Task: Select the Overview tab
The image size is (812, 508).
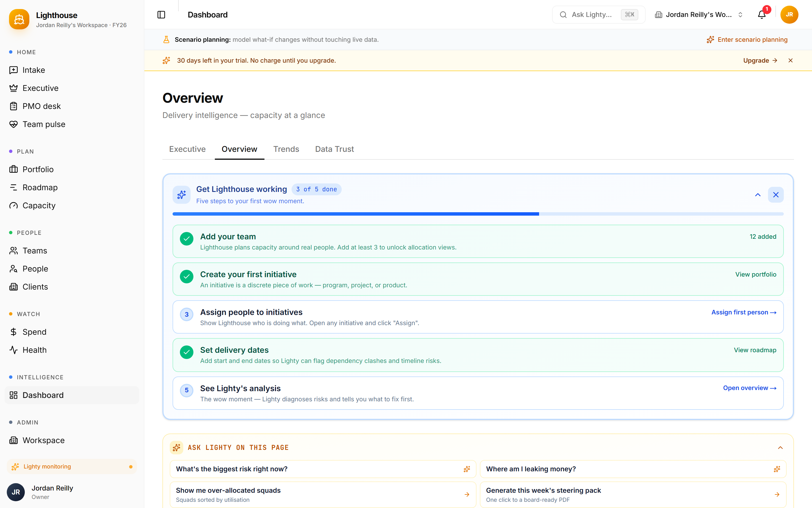Action: (240, 149)
